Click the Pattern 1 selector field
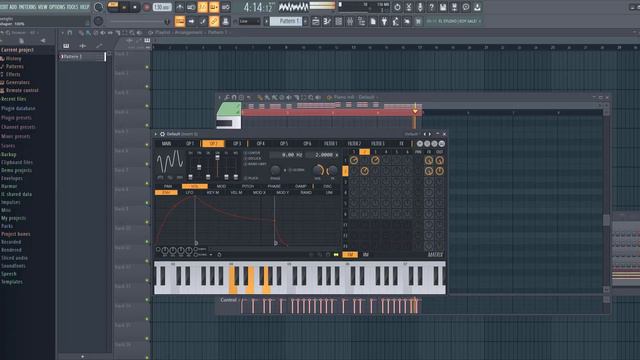The image size is (640, 360). click(286, 21)
